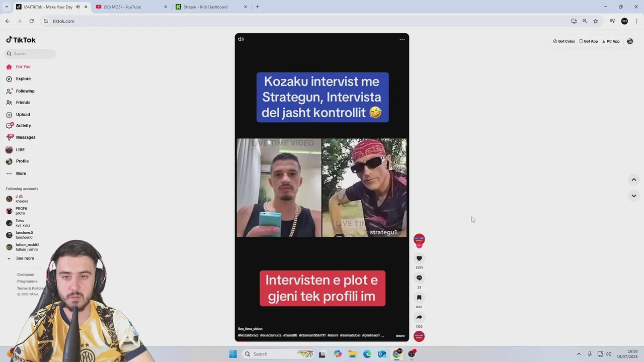Show hidden system tray icons

click(579, 354)
